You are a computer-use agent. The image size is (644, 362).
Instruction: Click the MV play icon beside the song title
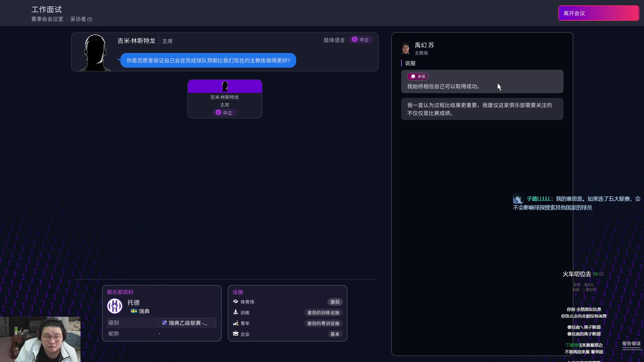[x=601, y=274]
